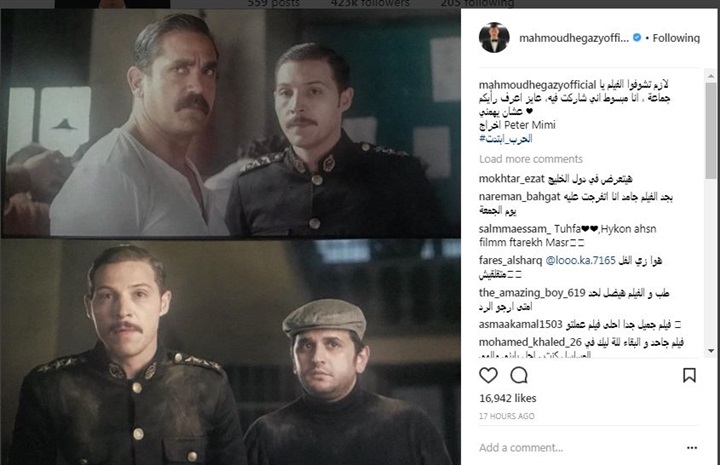720x465 pixels.
Task: Open nareman_bahgat commenter profile
Action: point(519,197)
